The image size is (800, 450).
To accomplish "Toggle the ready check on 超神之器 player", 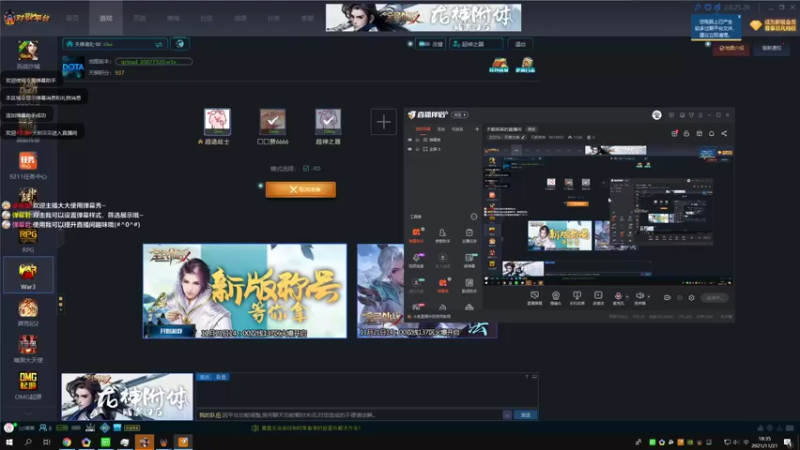I will [328, 121].
